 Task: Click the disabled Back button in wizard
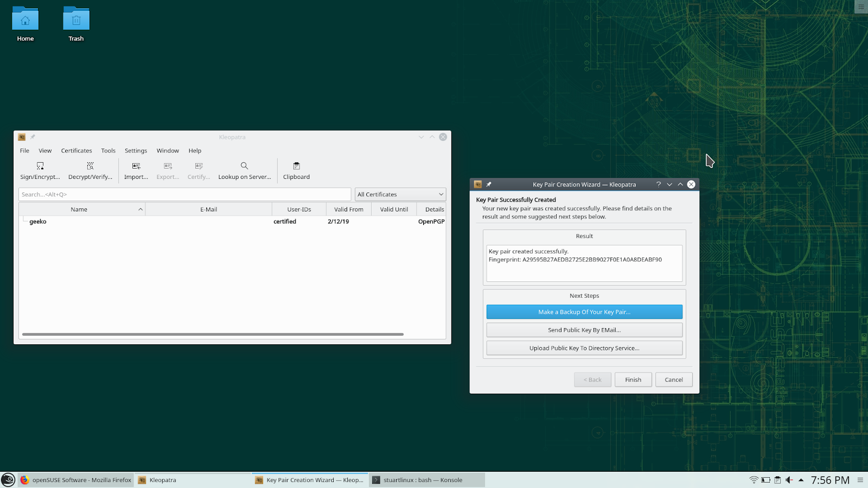click(592, 380)
